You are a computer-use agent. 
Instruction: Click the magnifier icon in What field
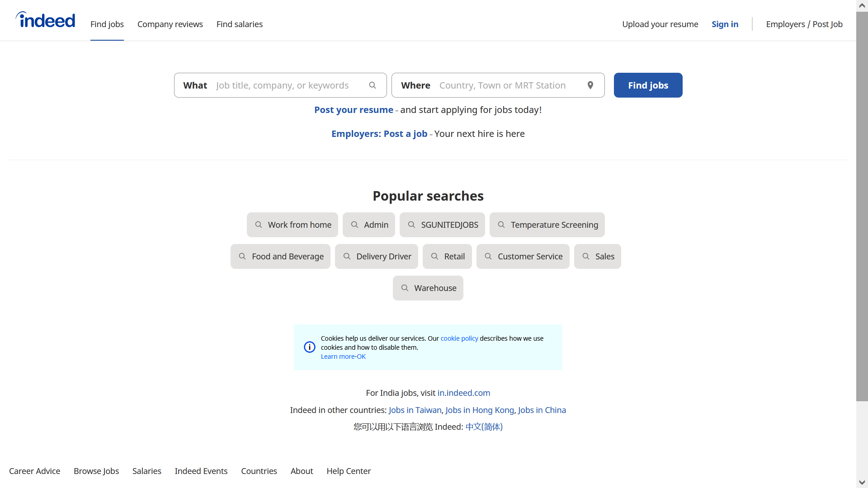pos(373,85)
